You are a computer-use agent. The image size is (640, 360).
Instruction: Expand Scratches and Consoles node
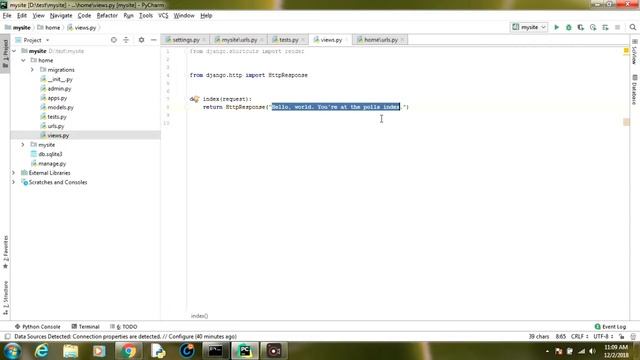(13, 182)
